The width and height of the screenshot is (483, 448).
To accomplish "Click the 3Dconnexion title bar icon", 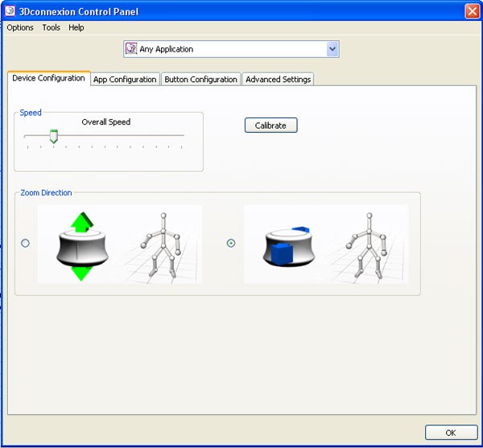I will (x=10, y=11).
